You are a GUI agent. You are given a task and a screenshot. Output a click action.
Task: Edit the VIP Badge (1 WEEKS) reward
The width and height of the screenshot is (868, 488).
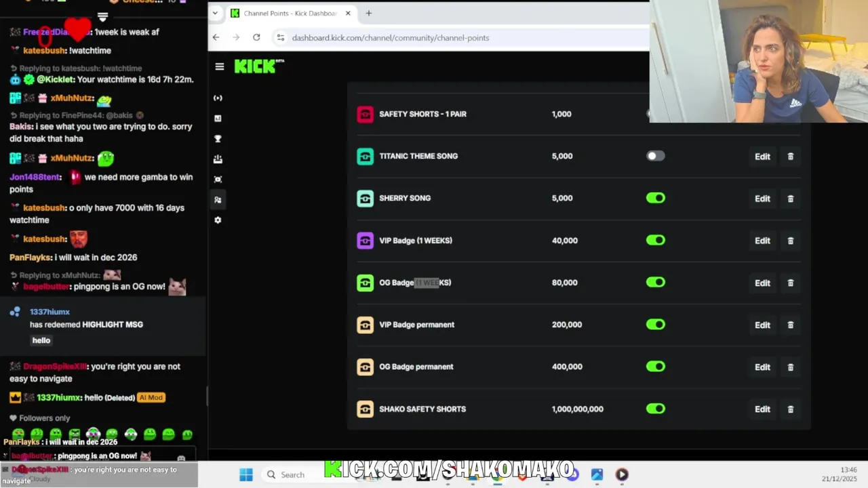[762, 241]
